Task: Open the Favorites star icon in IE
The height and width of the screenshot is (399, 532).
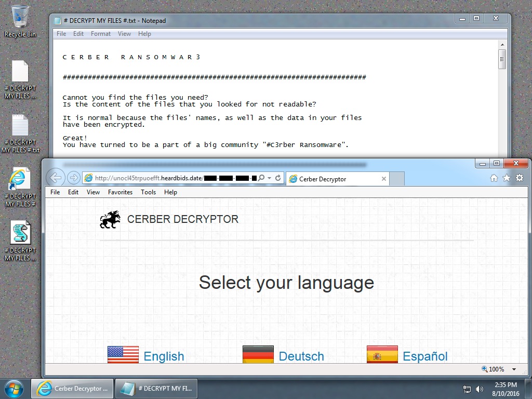Action: [x=507, y=178]
